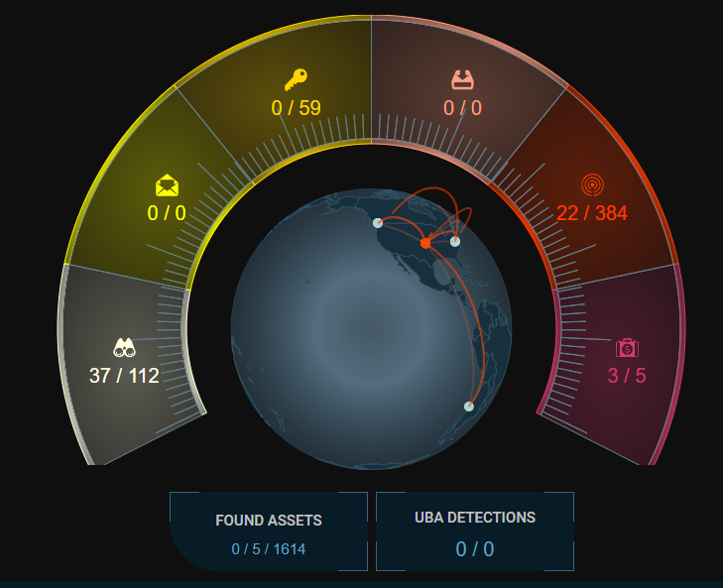Open the 37 / 112 count
Viewport: 723px width, 588px height.
point(124,376)
